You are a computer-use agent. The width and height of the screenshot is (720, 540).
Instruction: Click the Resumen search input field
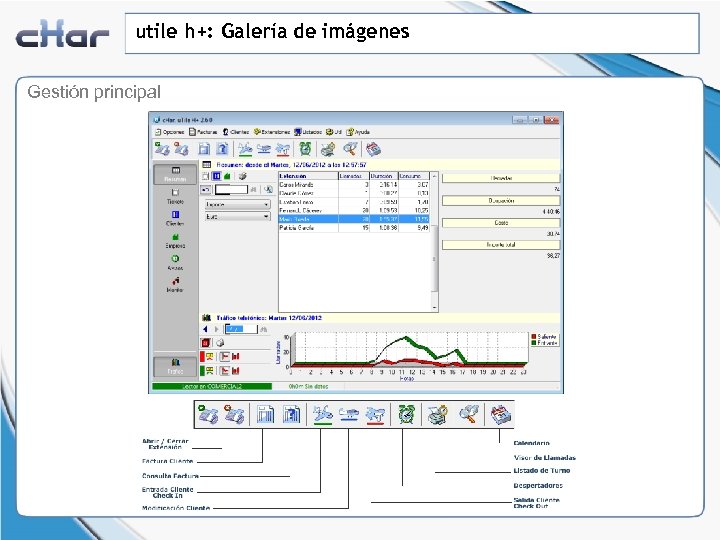coord(231,189)
